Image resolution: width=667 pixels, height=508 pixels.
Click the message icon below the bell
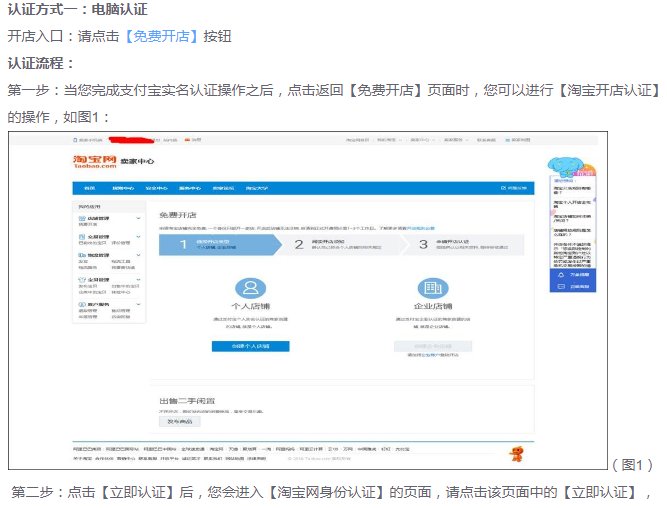pos(561,286)
